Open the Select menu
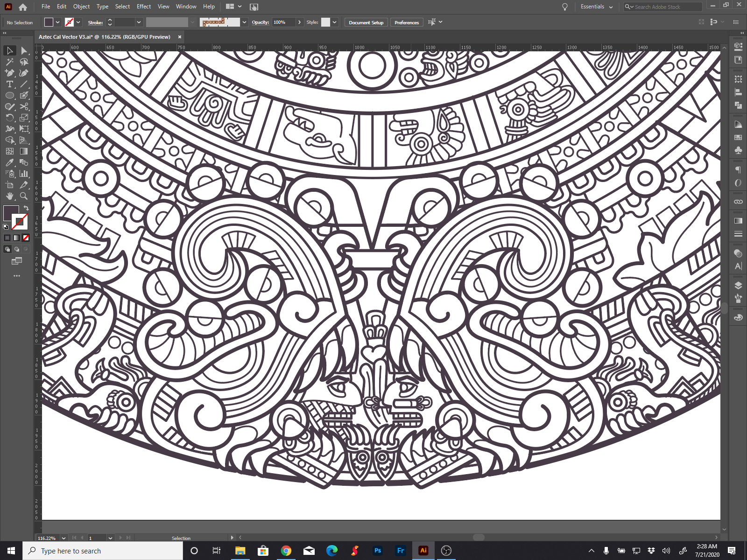This screenshot has width=747, height=560. point(122,7)
